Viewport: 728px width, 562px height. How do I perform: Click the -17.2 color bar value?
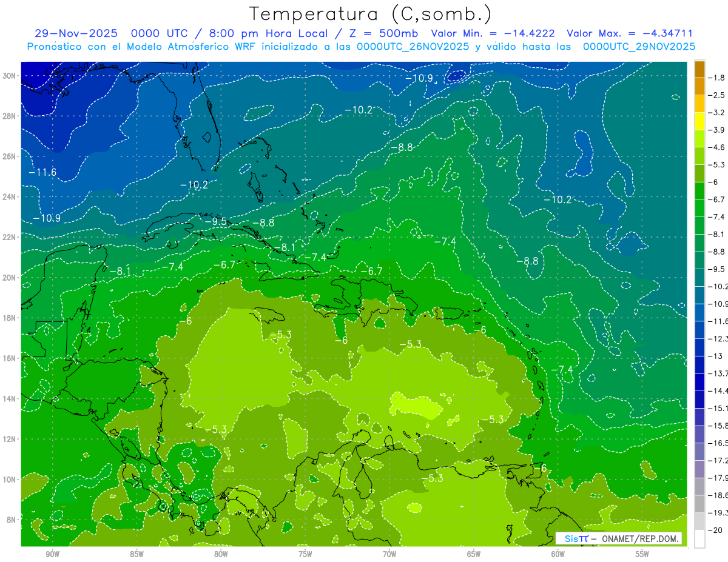point(719,460)
